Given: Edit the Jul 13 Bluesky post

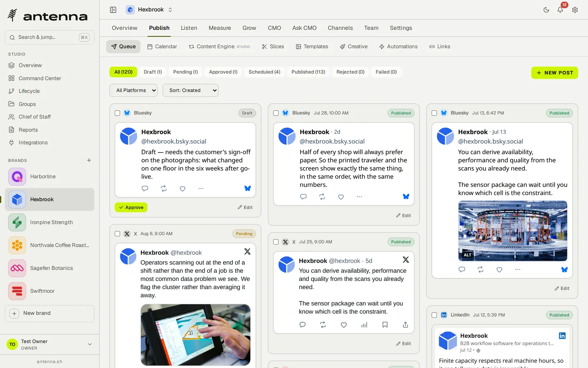Looking at the screenshot, I should pos(562,288).
